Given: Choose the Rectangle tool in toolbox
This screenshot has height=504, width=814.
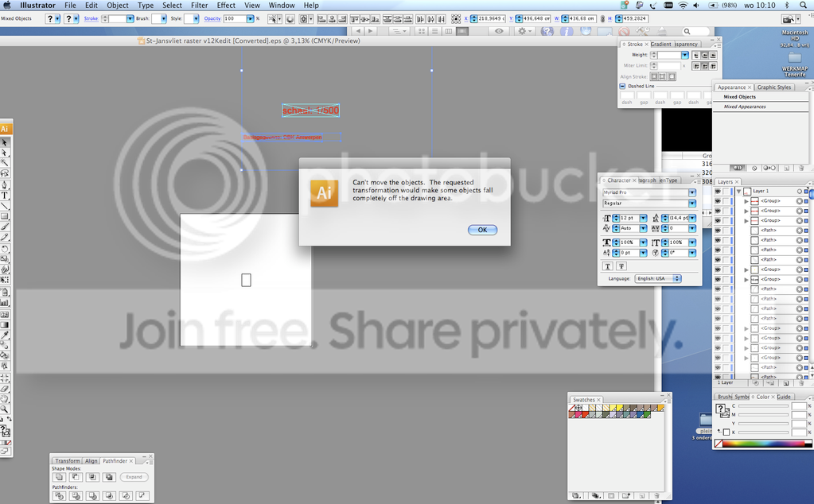Looking at the screenshot, I should pos(5,217).
